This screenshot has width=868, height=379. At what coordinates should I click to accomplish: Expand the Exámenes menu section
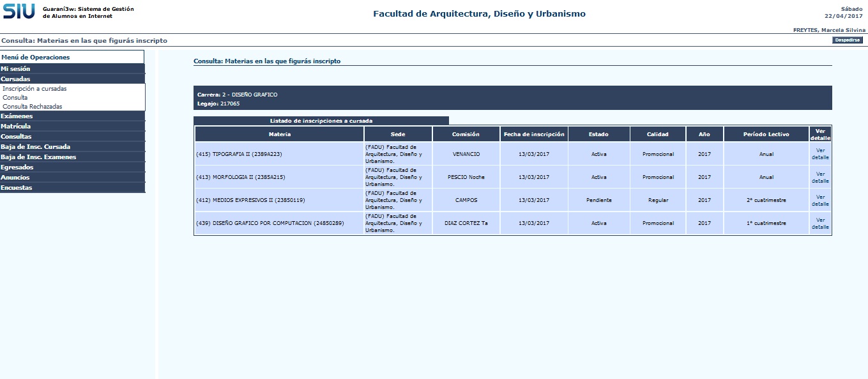click(72, 116)
